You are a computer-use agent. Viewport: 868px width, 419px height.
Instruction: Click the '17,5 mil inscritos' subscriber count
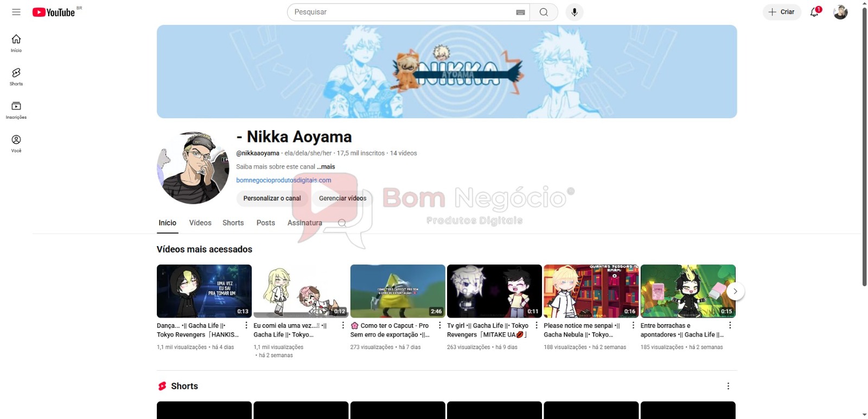pos(361,153)
